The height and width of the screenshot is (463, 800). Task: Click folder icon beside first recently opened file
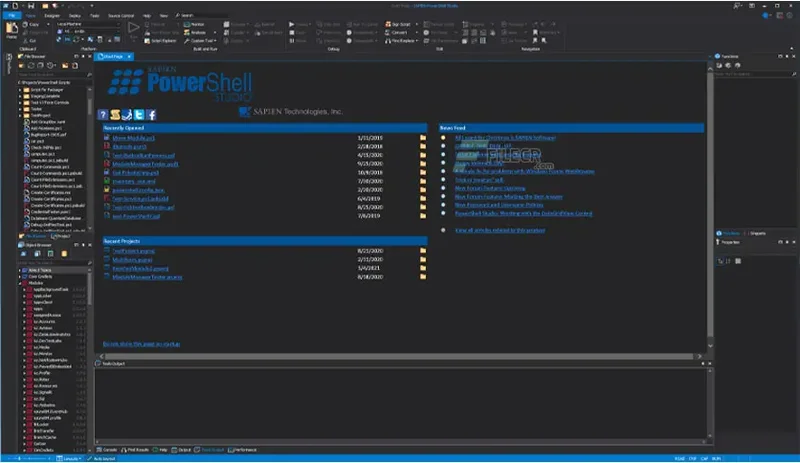point(423,138)
